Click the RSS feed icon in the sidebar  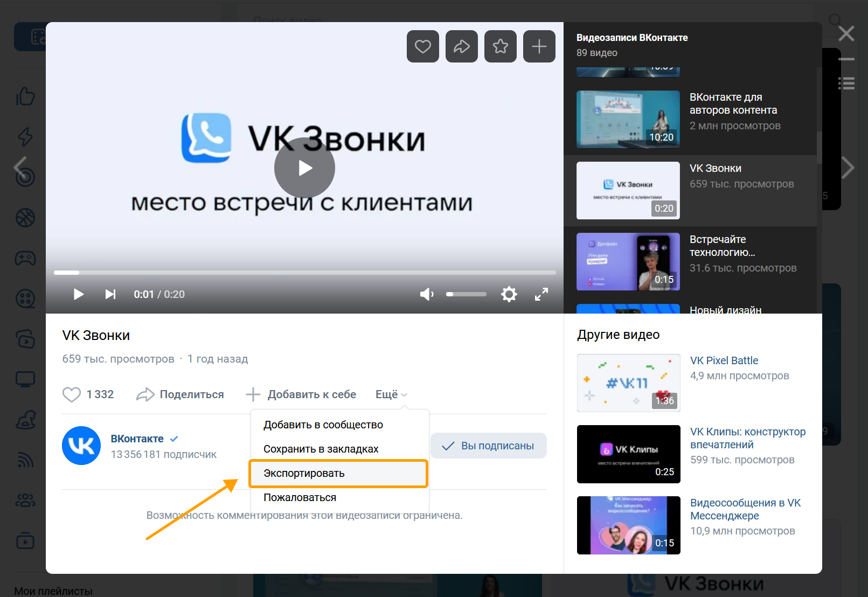click(25, 460)
